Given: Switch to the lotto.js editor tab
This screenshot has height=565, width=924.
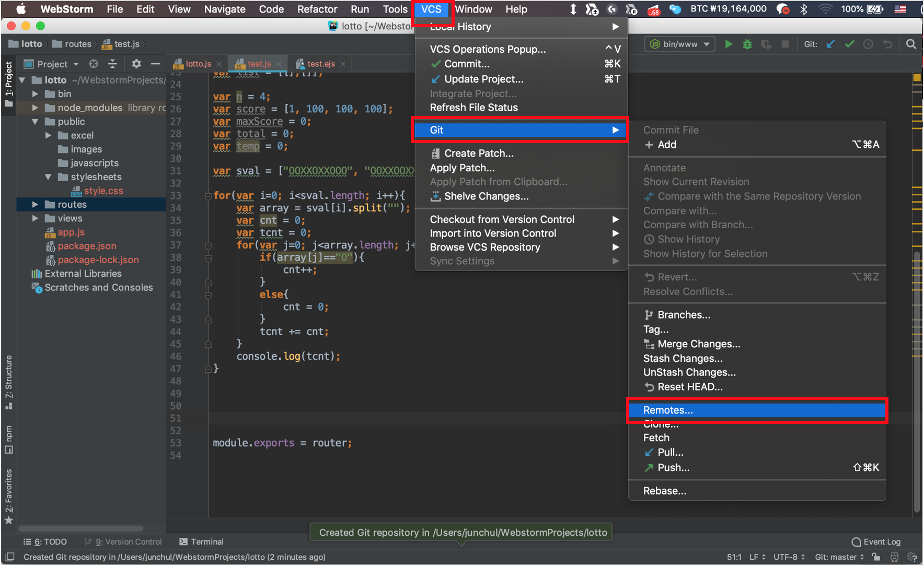Looking at the screenshot, I should point(198,64).
